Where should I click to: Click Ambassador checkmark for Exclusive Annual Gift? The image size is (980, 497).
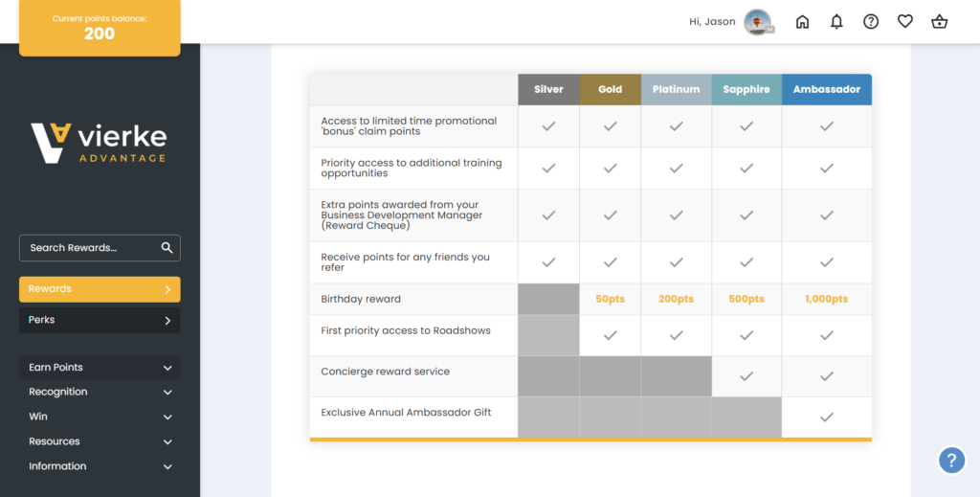[x=826, y=418]
